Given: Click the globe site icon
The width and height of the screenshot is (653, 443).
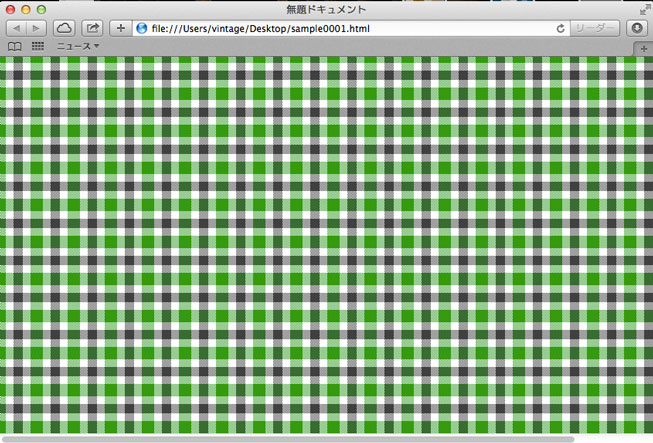Looking at the screenshot, I should (x=142, y=28).
